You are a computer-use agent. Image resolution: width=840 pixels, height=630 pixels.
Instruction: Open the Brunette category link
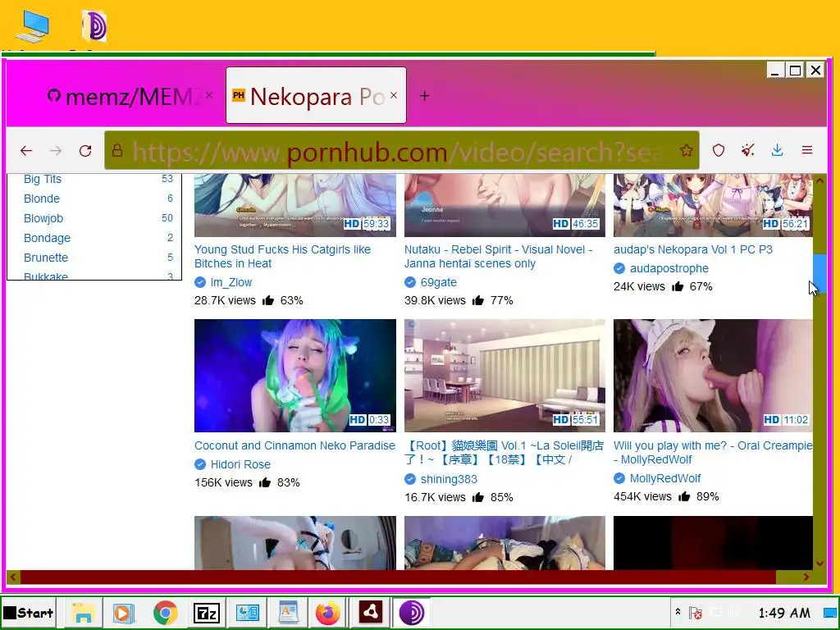coord(46,258)
